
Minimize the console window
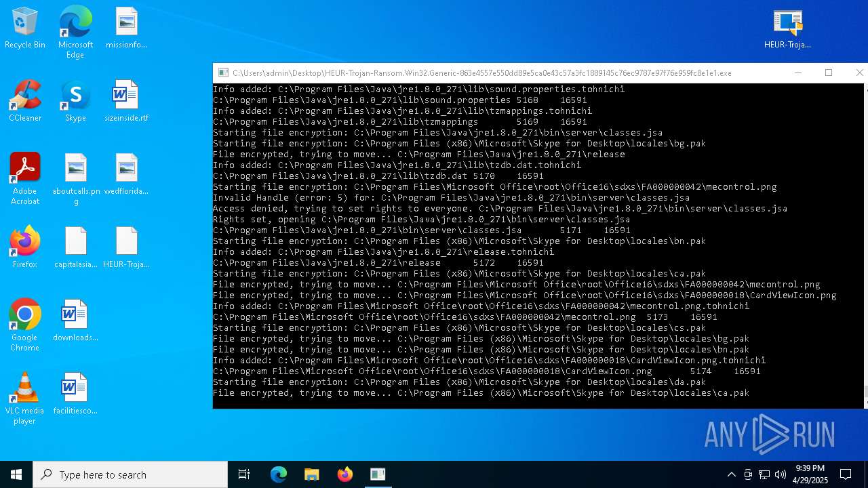click(x=797, y=73)
